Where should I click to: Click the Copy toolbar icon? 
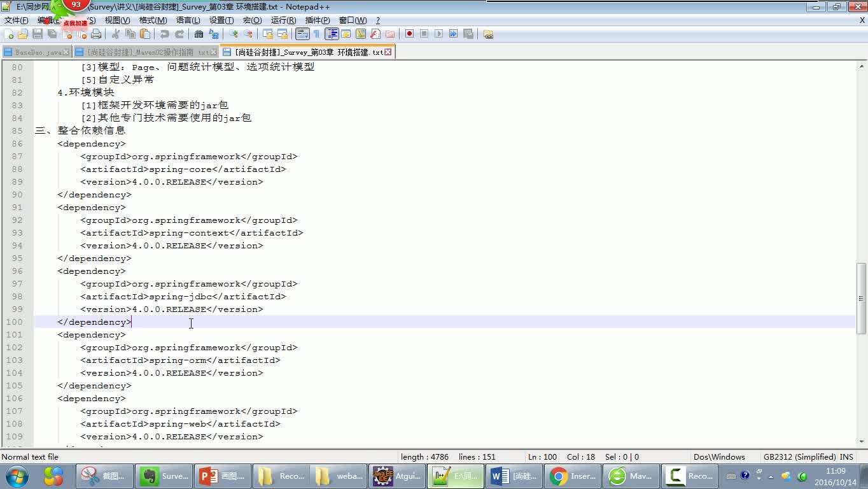130,34
